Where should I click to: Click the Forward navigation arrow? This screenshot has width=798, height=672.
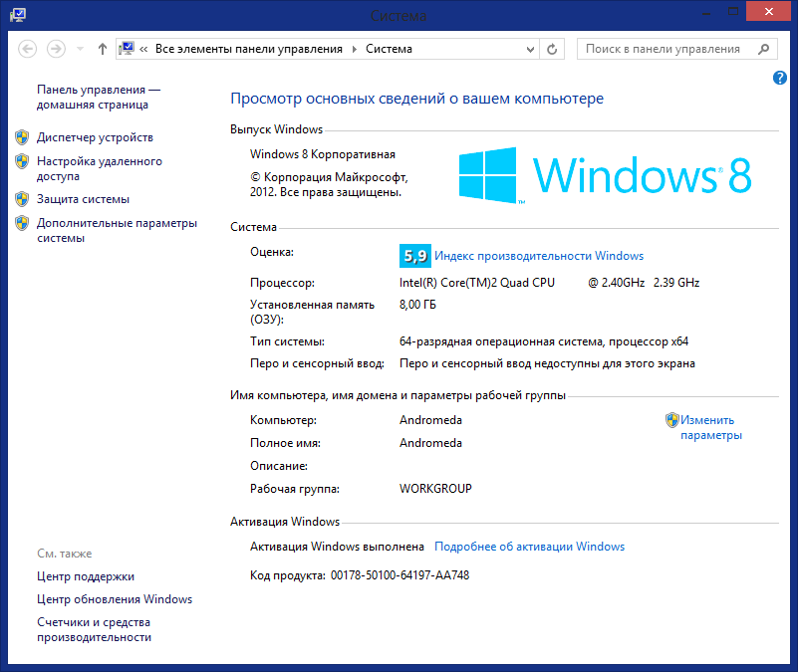[56, 49]
